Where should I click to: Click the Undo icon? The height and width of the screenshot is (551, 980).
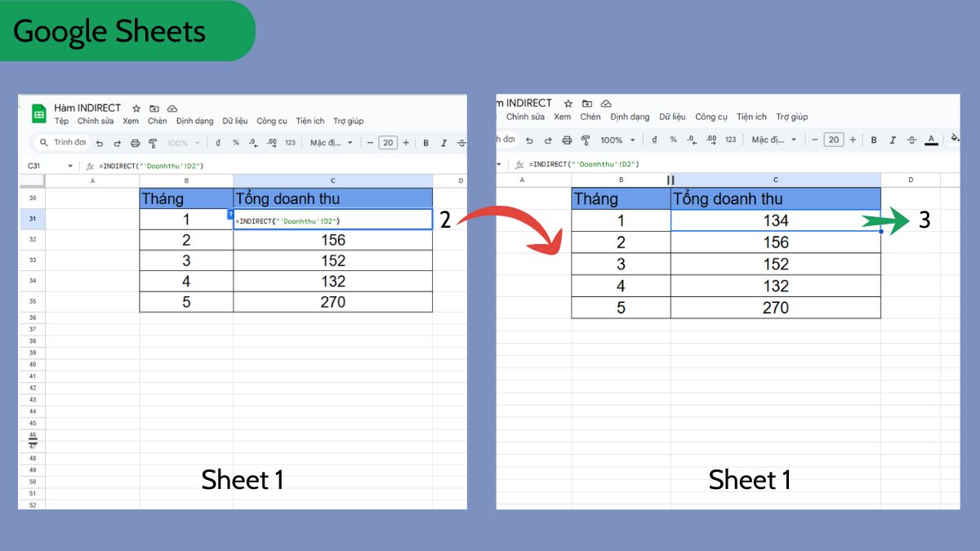click(x=99, y=142)
